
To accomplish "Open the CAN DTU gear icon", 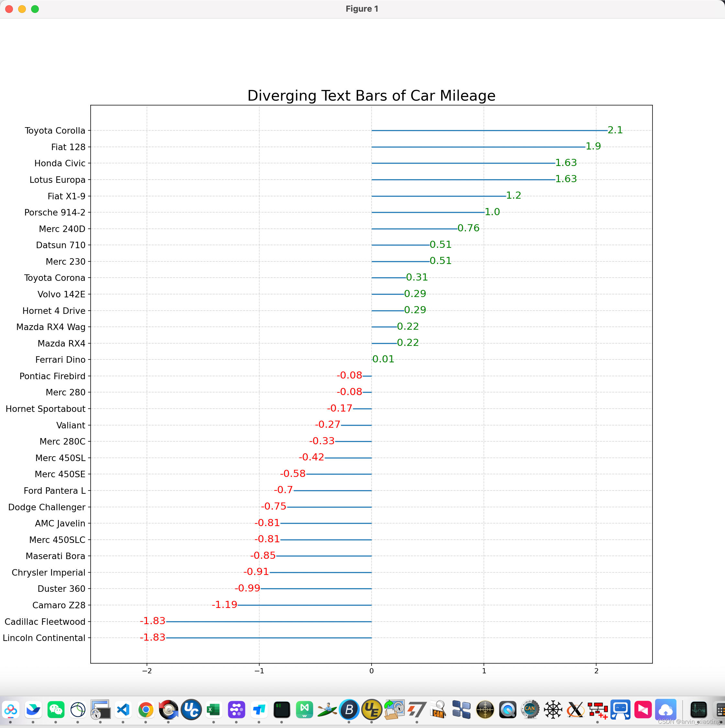I will [x=530, y=710].
